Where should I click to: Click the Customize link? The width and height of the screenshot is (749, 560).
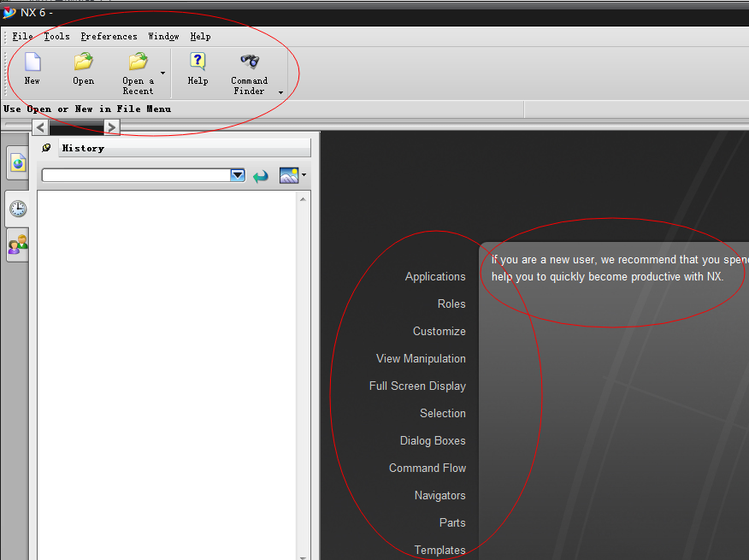[439, 331]
